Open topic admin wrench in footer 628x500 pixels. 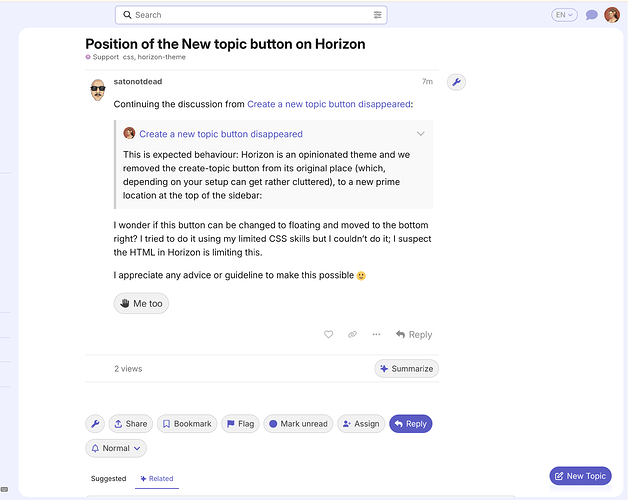point(95,423)
